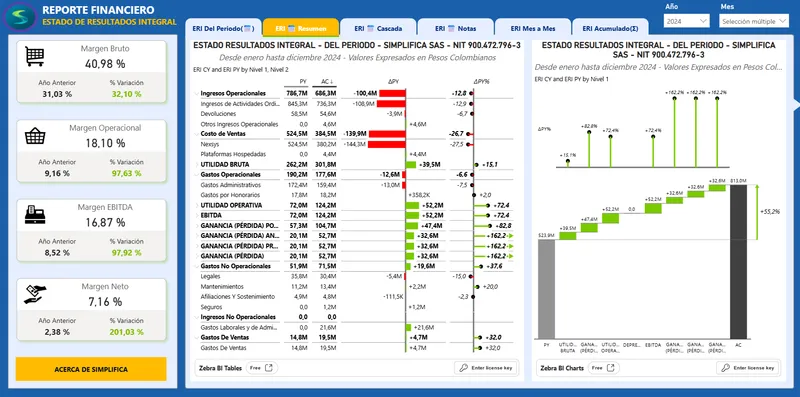Click the cash register icon on Margen EBITDA
The width and height of the screenshot is (800, 397).
(x=35, y=215)
